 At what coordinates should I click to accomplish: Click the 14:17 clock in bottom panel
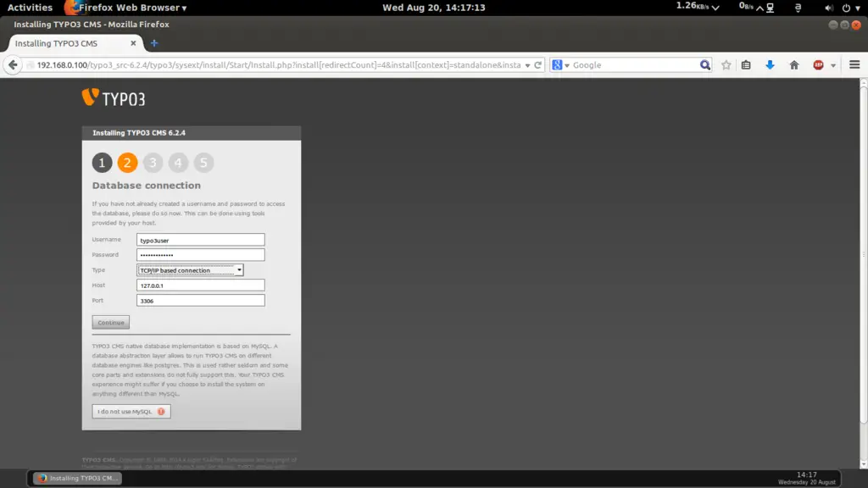coord(807,474)
